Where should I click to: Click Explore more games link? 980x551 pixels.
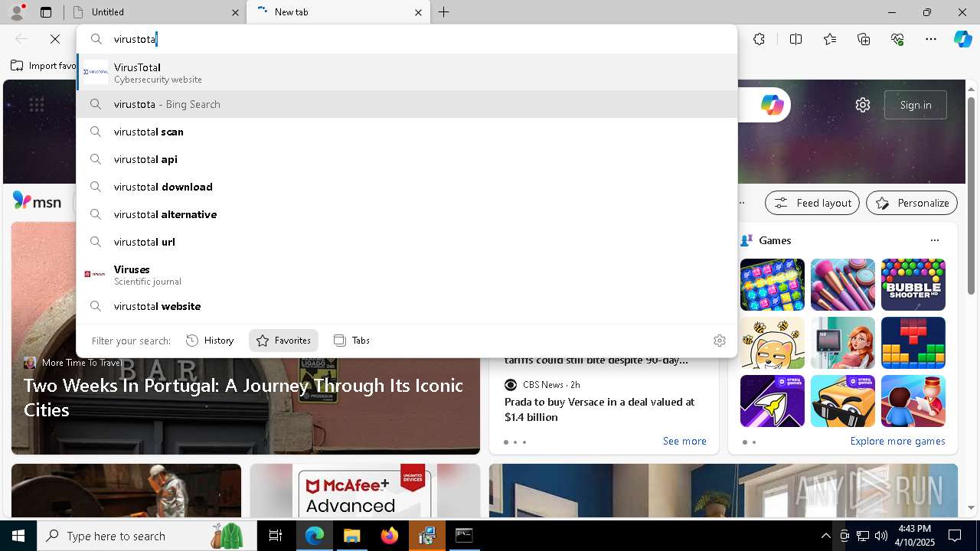tap(897, 442)
